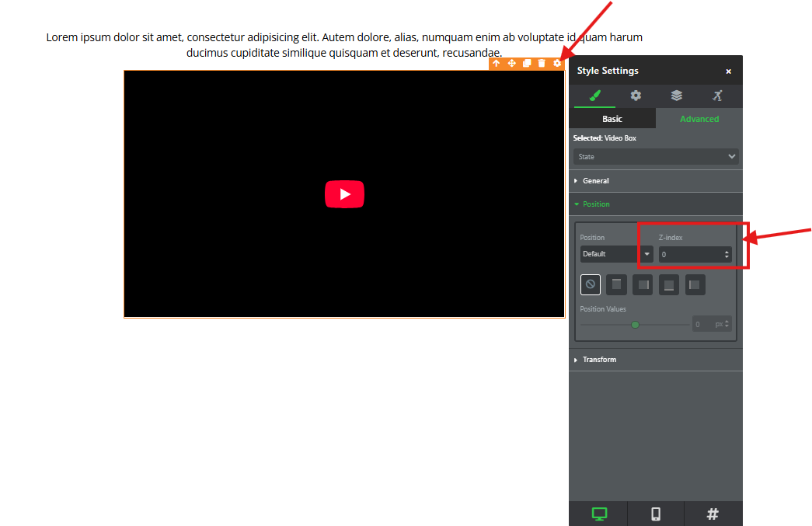Click the Selected: Video Box label
Image resolution: width=812 pixels, height=526 pixels.
pyautogui.click(x=605, y=138)
